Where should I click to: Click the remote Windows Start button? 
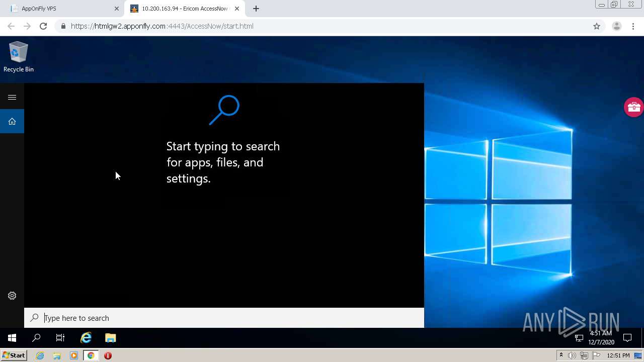(x=12, y=338)
